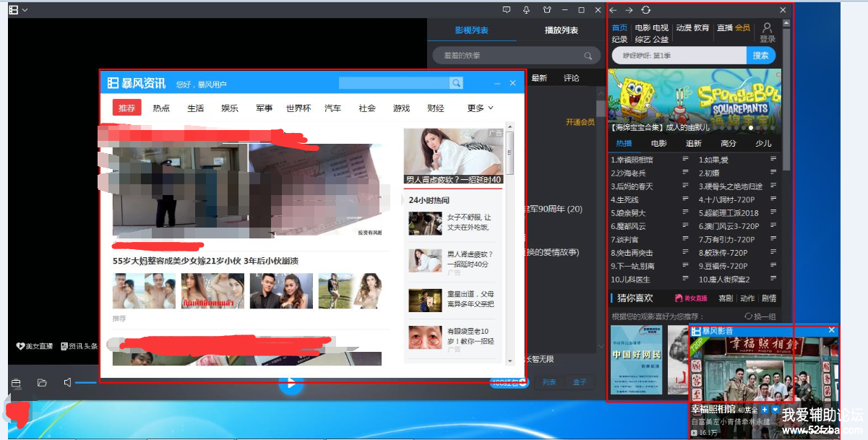Open 电影 in the top nav row
Viewport: 868px width, 440px height.
point(642,28)
